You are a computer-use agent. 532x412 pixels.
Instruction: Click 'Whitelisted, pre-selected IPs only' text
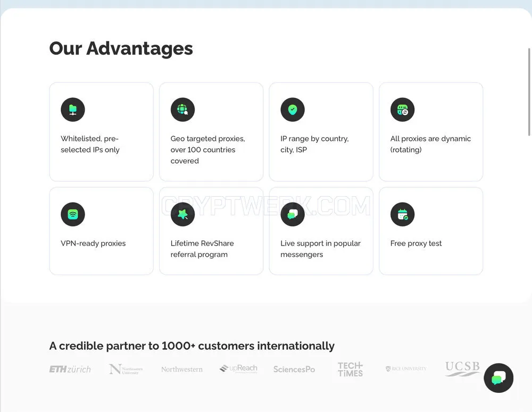point(90,144)
